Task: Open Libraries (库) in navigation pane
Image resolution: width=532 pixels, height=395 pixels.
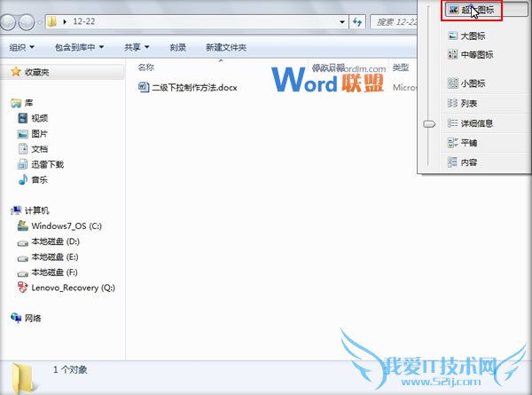Action: click(x=28, y=103)
